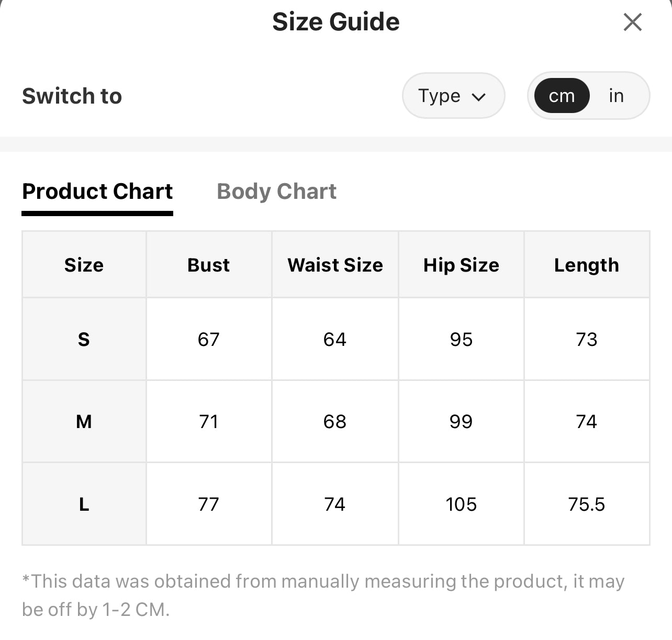672x640 pixels.
Task: Click the M hip size value 99
Action: pyautogui.click(x=461, y=421)
